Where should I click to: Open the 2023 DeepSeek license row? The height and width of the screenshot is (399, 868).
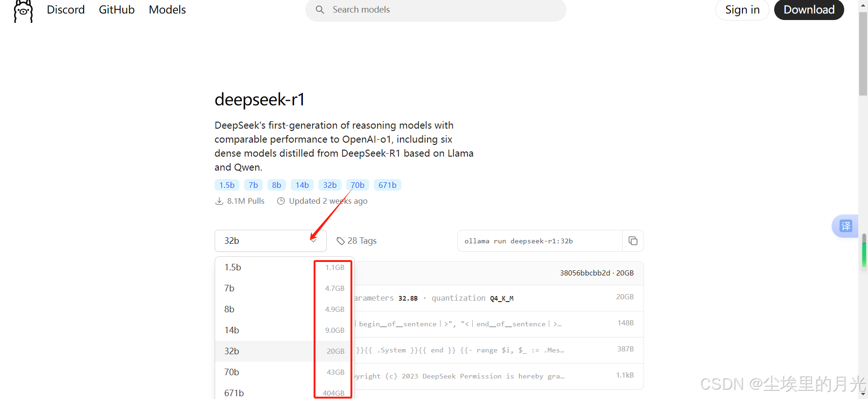499,377
